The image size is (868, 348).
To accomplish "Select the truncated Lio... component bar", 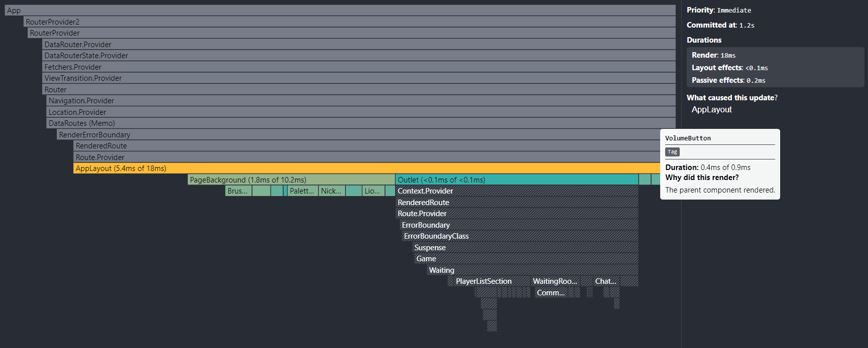I will (x=373, y=191).
